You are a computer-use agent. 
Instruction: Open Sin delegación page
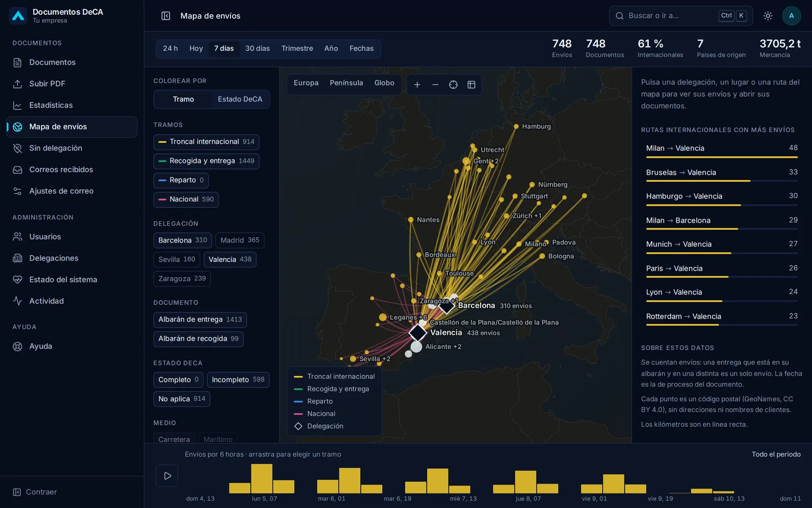click(72, 148)
